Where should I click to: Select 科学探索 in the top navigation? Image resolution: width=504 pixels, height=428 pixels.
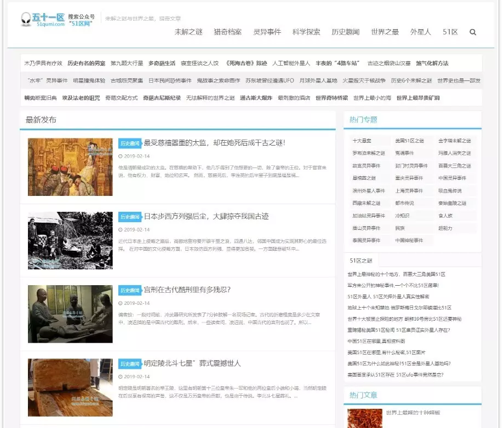pyautogui.click(x=306, y=32)
